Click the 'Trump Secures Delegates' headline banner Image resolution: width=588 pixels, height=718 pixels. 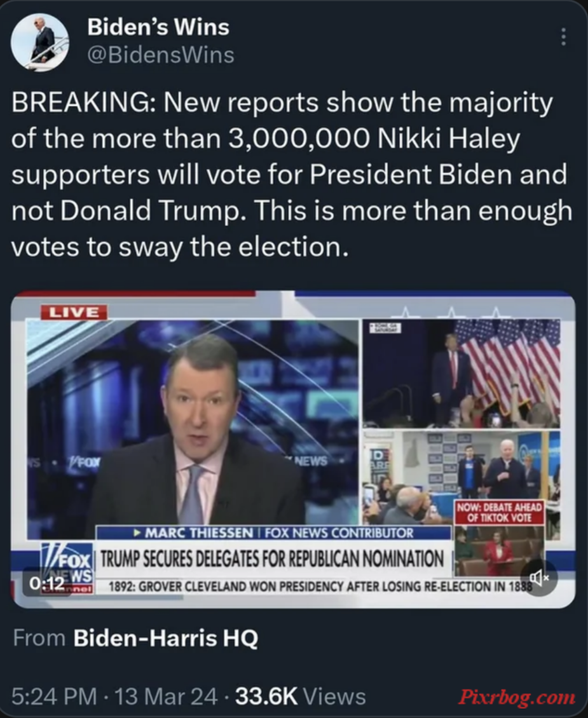pos(272,559)
